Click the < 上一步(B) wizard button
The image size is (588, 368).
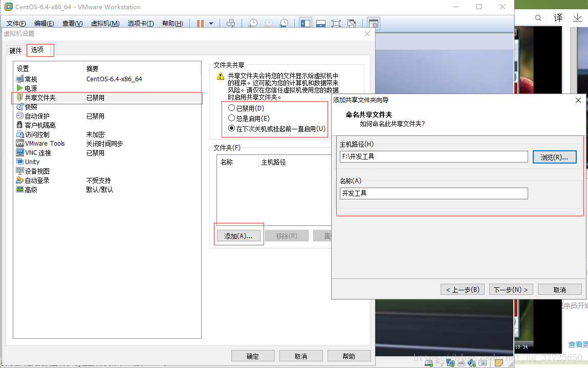[463, 290]
